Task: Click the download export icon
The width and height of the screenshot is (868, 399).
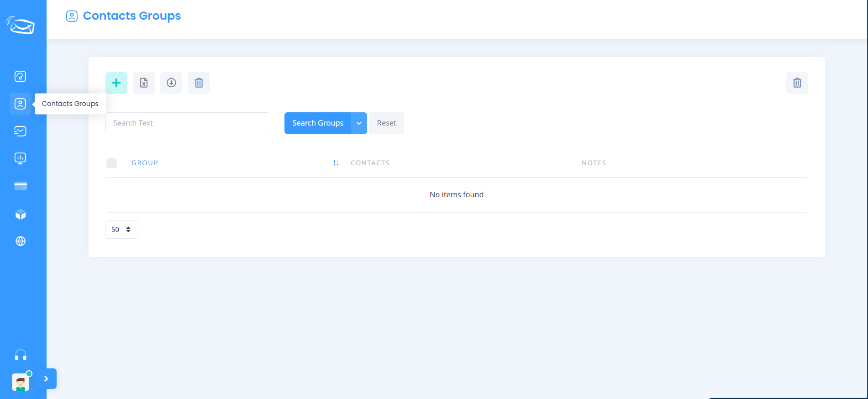Action: pyautogui.click(x=171, y=83)
